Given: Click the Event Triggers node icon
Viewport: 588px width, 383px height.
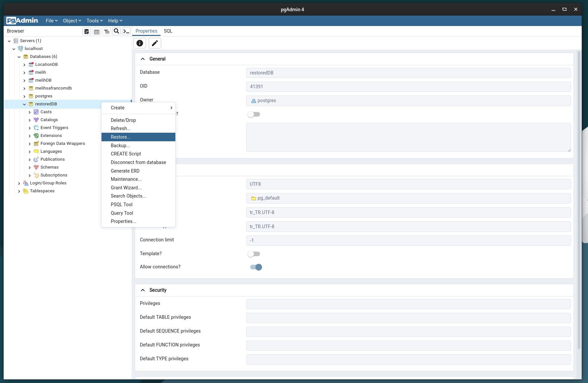Looking at the screenshot, I should (x=36, y=128).
